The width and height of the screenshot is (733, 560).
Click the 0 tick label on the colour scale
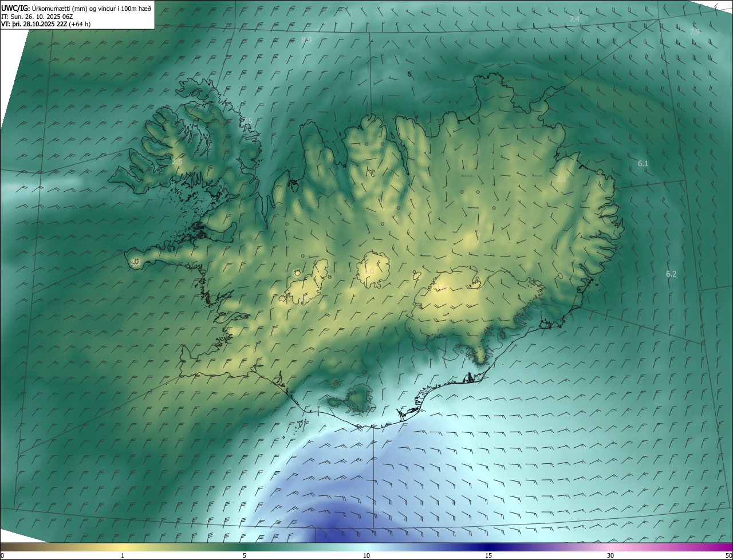pyautogui.click(x=2, y=555)
